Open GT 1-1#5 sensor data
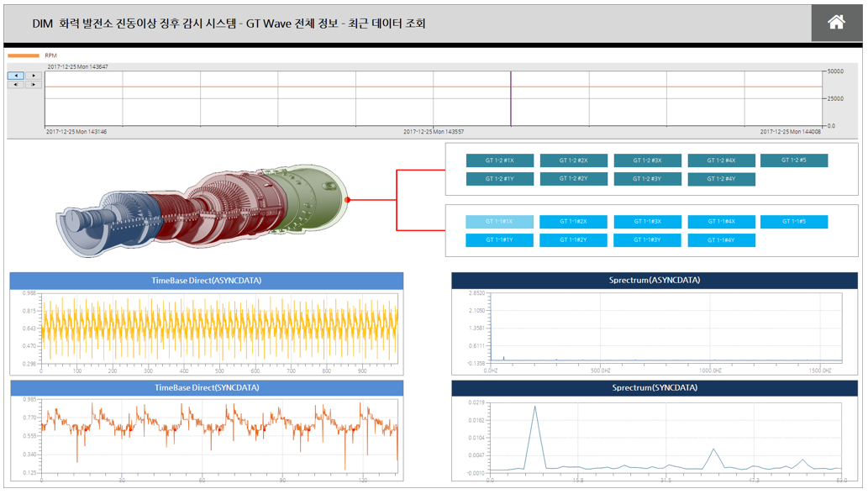The height and width of the screenshot is (494, 868). coord(794,222)
